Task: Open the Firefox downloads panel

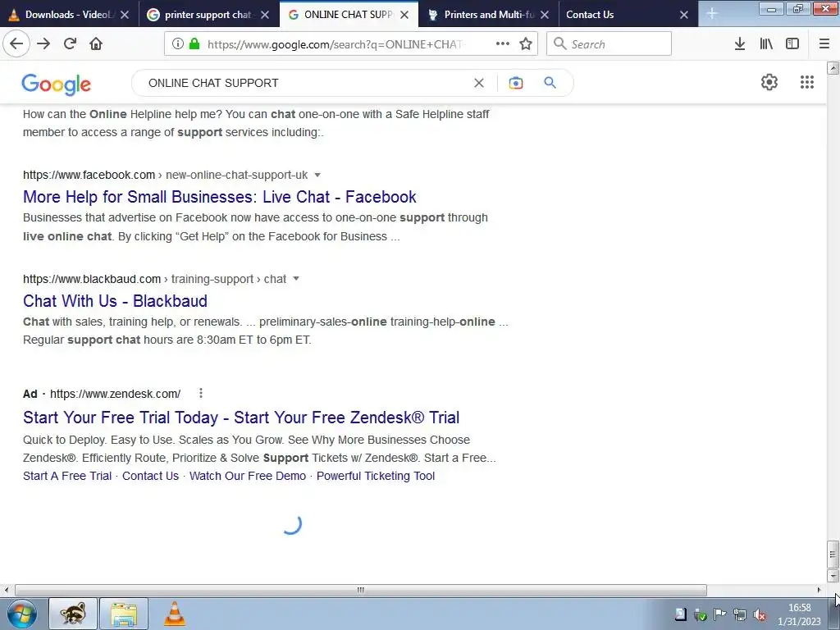Action: [x=740, y=43]
